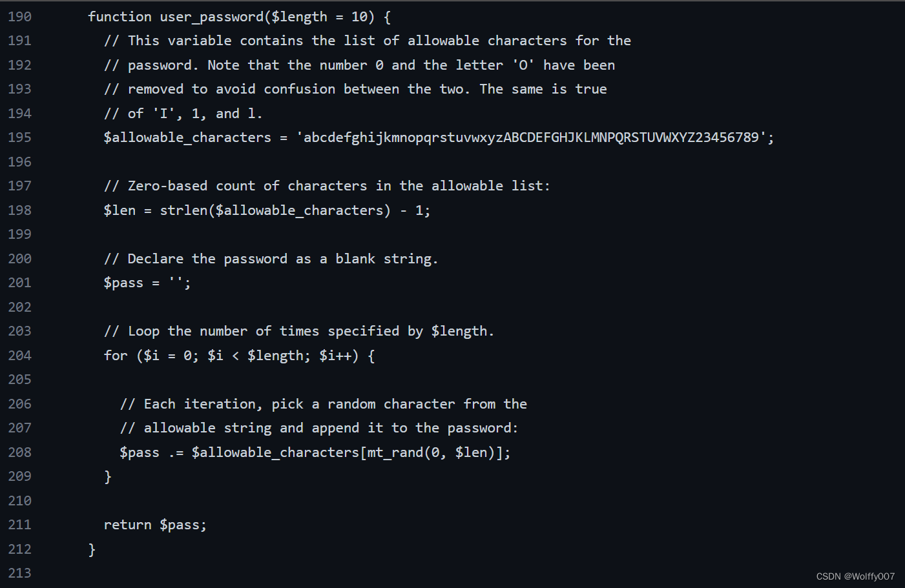
Task: Click the for loop keyword
Action: tap(116, 356)
